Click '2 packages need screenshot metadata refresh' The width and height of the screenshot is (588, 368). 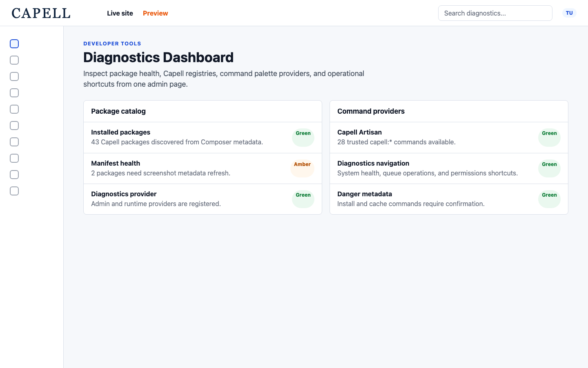[160, 173]
